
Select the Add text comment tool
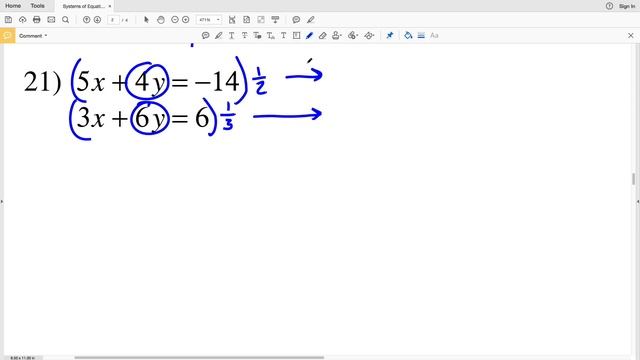[283, 36]
